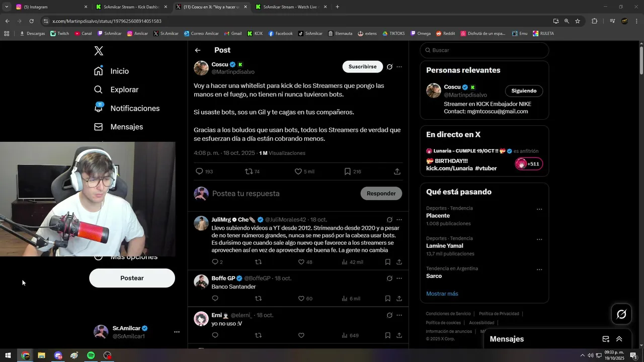This screenshot has height=362, width=644.
Task: Click Suscribirse button on Coscu's post
Action: click(362, 66)
